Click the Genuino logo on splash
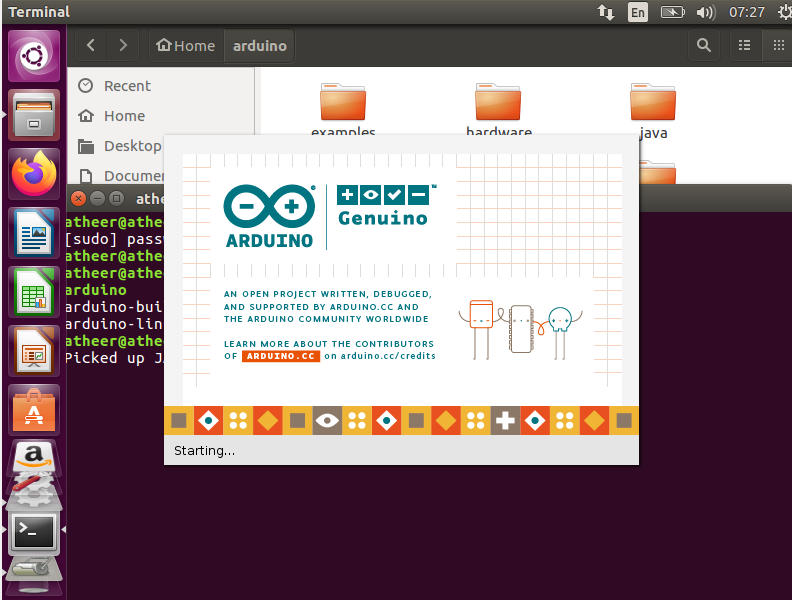The height and width of the screenshot is (600, 792). 386,206
